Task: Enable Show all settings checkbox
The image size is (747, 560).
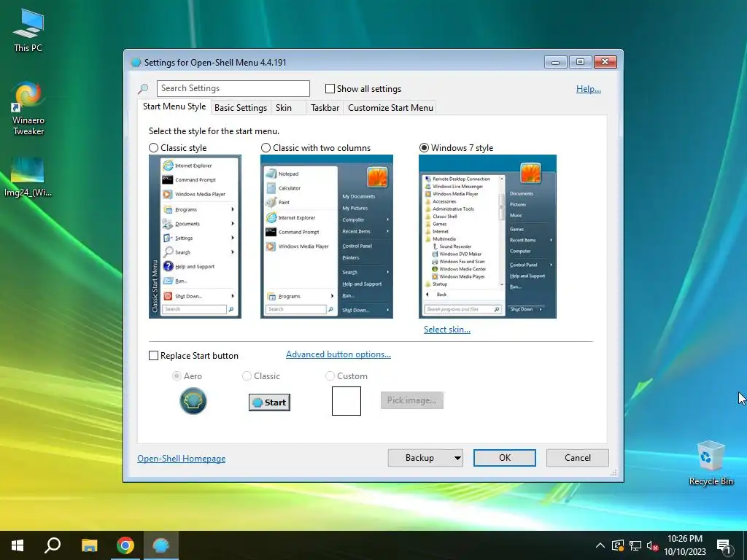Action: tap(330, 88)
